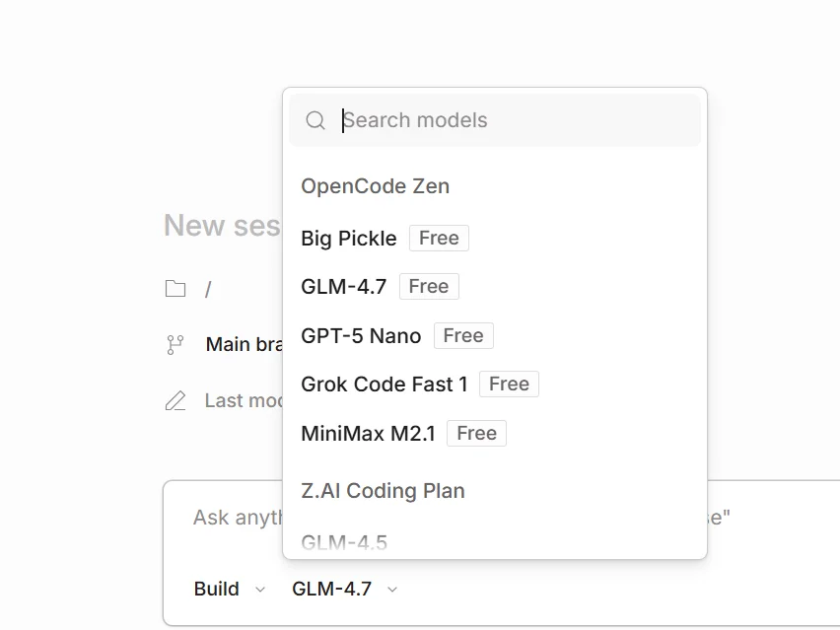Open the Build agent dropdown
The width and height of the screenshot is (840, 630).
pos(229,589)
